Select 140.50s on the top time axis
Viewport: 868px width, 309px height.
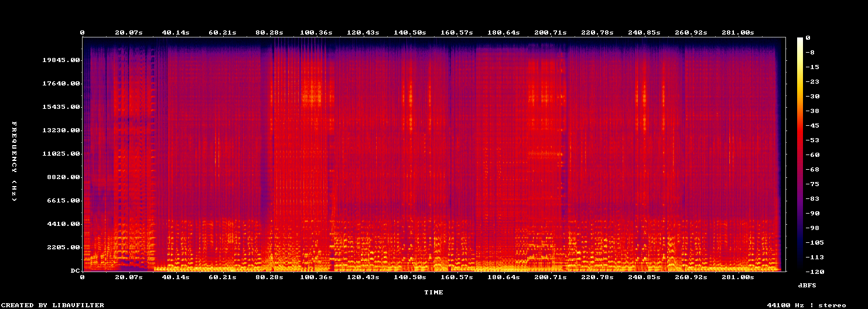coord(410,32)
